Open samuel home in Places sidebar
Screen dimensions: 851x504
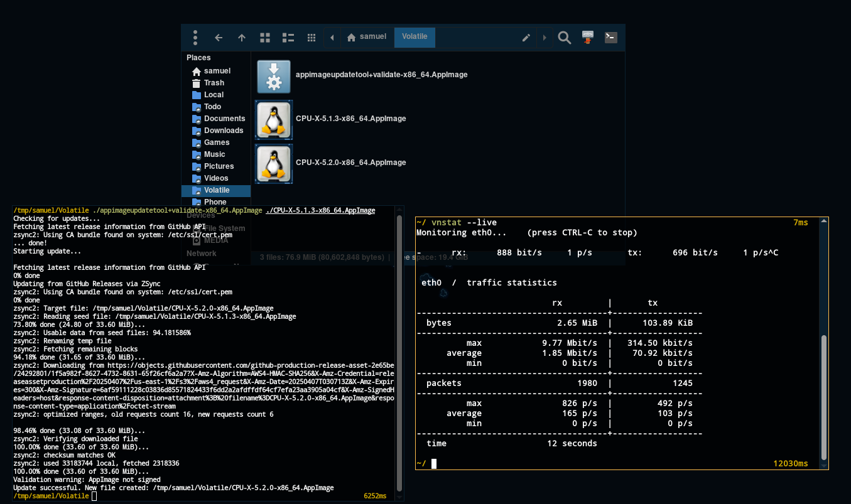pyautogui.click(x=216, y=71)
